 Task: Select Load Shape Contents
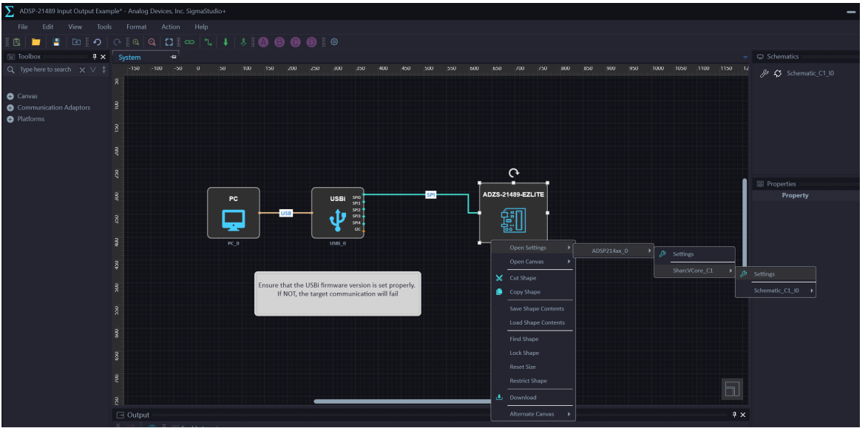pyautogui.click(x=534, y=322)
